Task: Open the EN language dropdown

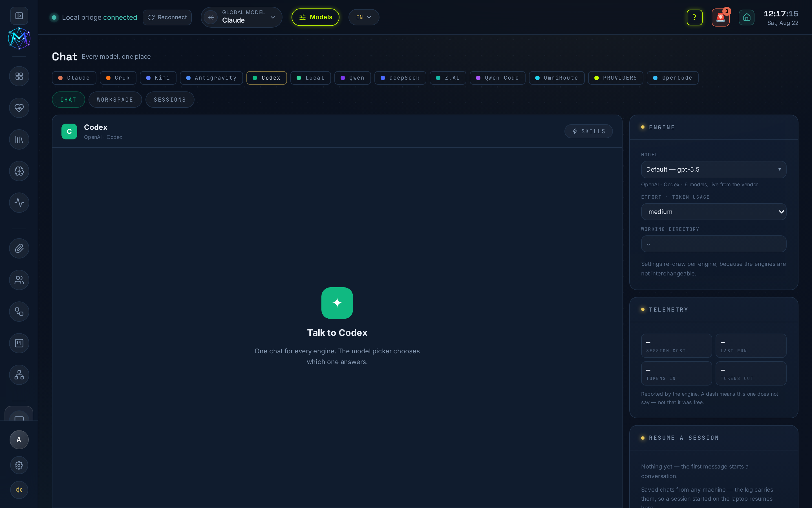Action: (364, 17)
